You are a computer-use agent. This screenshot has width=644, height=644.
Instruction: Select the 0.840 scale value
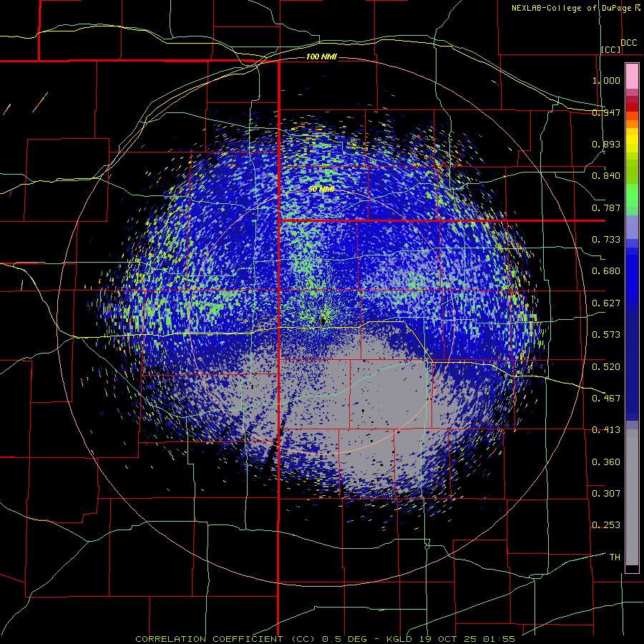click(606, 176)
